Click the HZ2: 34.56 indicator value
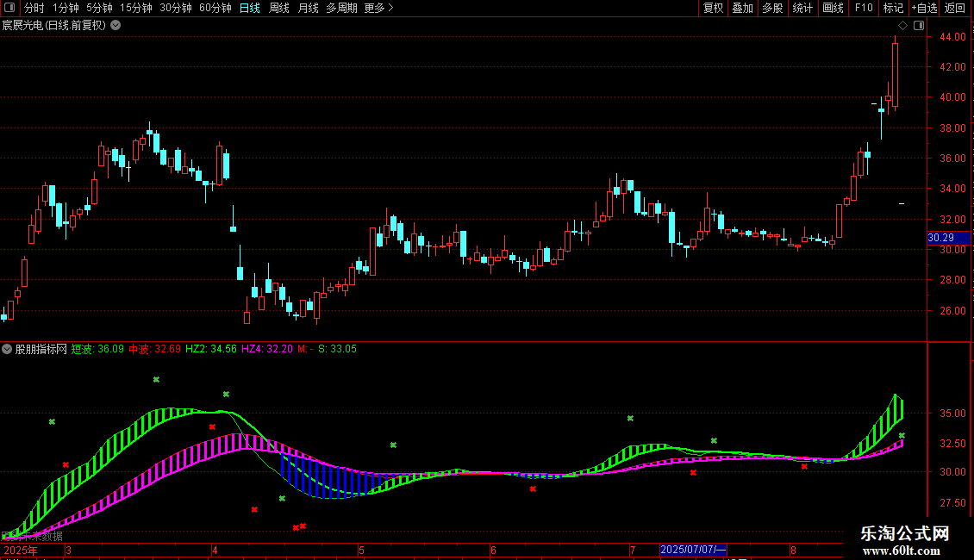 (x=211, y=349)
